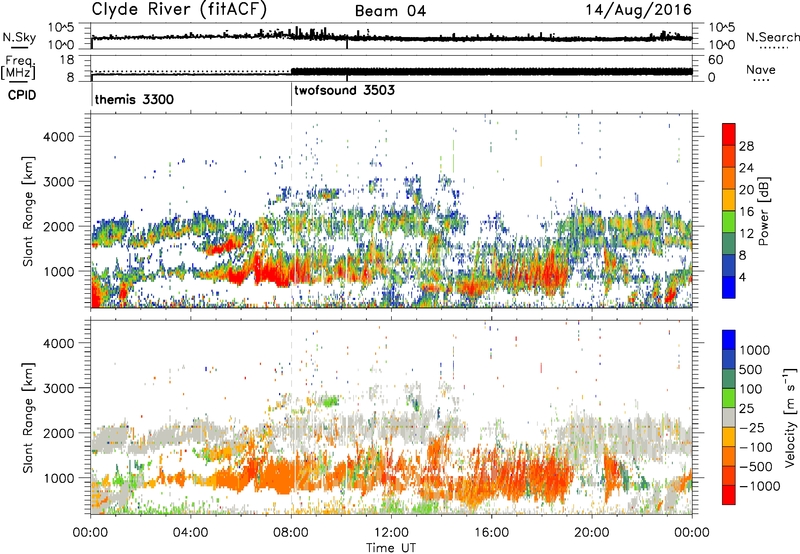800x554 pixels.
Task: Click the red top segment of Power colorbar
Action: (729, 134)
